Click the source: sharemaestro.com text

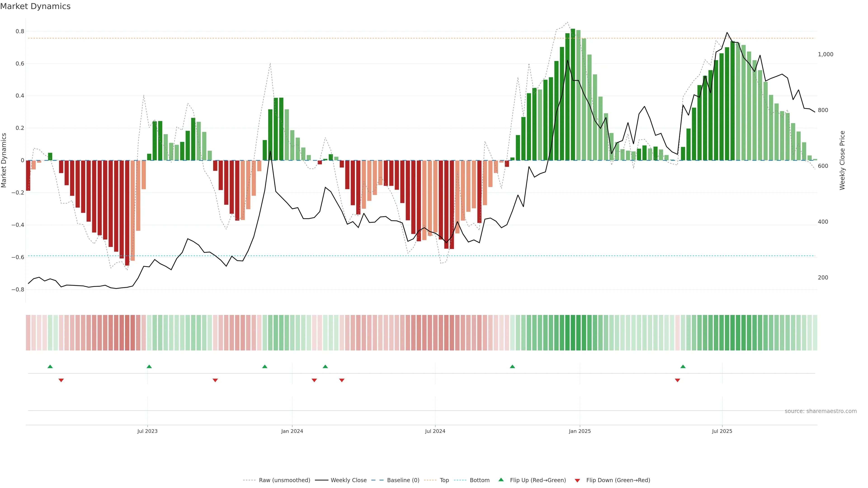pos(821,411)
